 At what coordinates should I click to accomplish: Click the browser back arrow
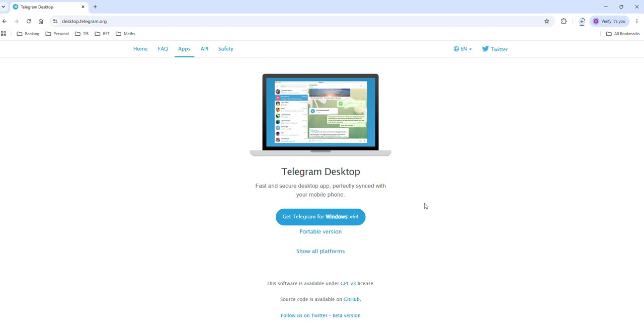(x=5, y=21)
